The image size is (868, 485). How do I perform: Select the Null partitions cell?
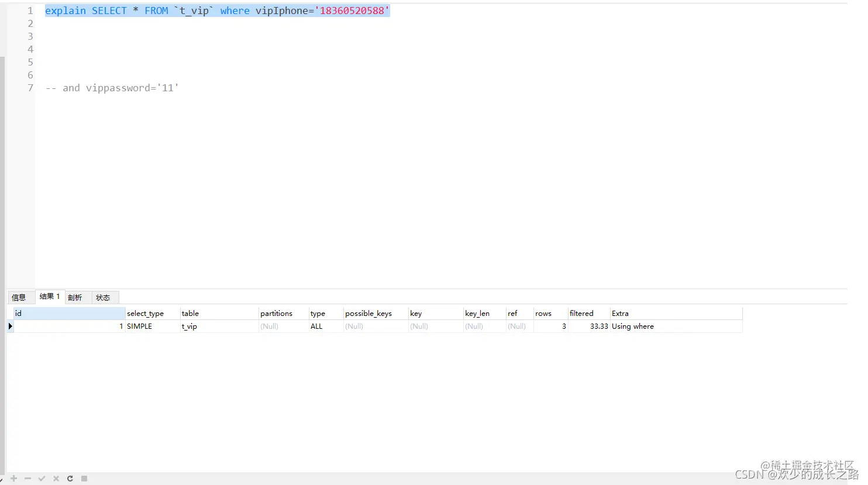pyautogui.click(x=284, y=326)
